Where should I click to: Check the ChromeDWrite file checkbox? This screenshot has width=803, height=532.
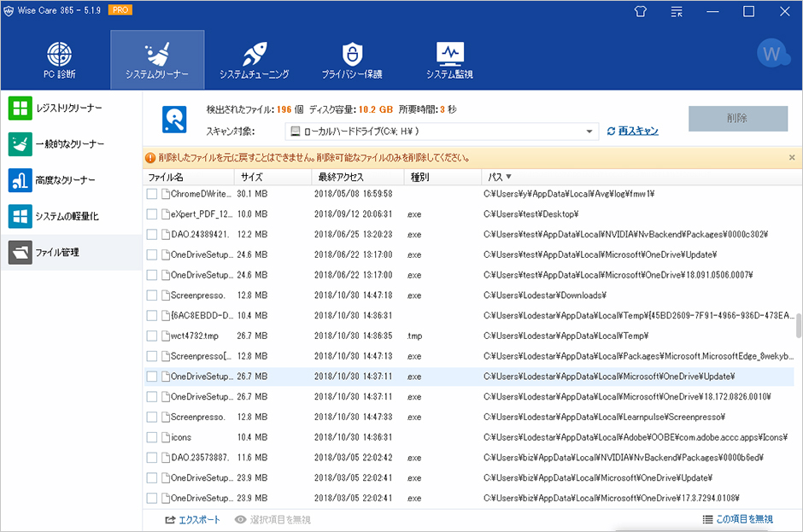click(x=151, y=194)
